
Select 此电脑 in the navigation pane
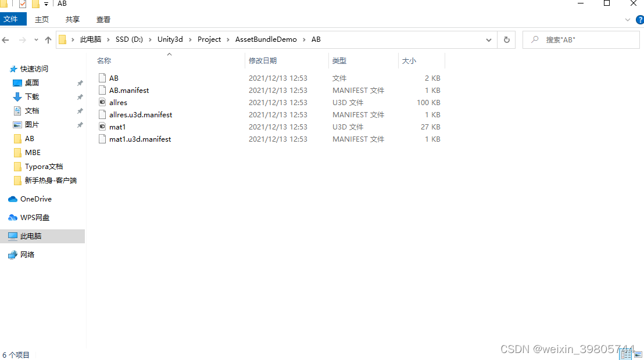[42, 236]
